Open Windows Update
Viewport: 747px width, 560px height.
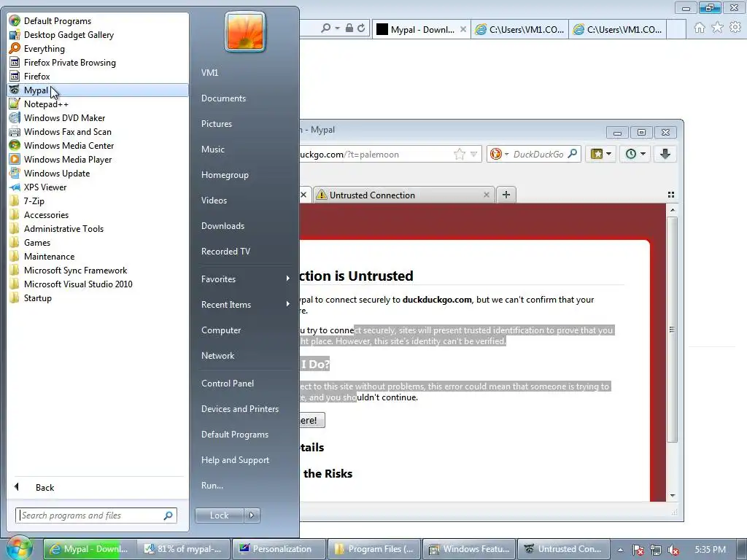point(98,173)
